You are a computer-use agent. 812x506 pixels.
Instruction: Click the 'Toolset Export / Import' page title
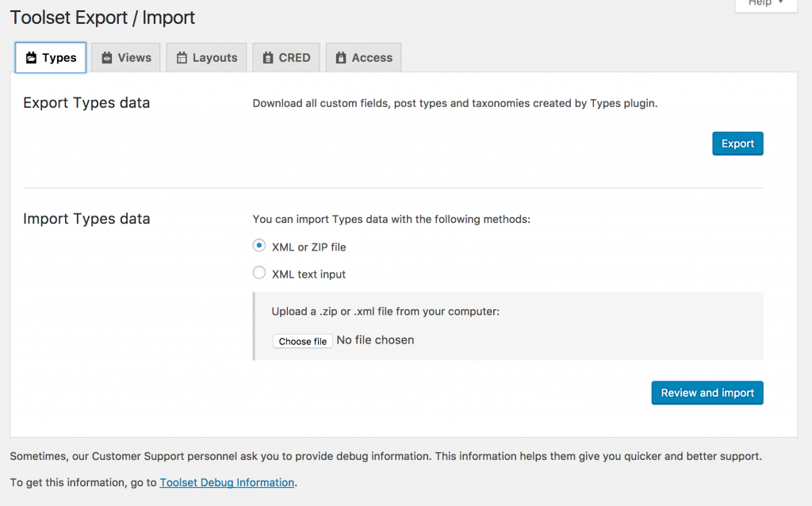[102, 17]
